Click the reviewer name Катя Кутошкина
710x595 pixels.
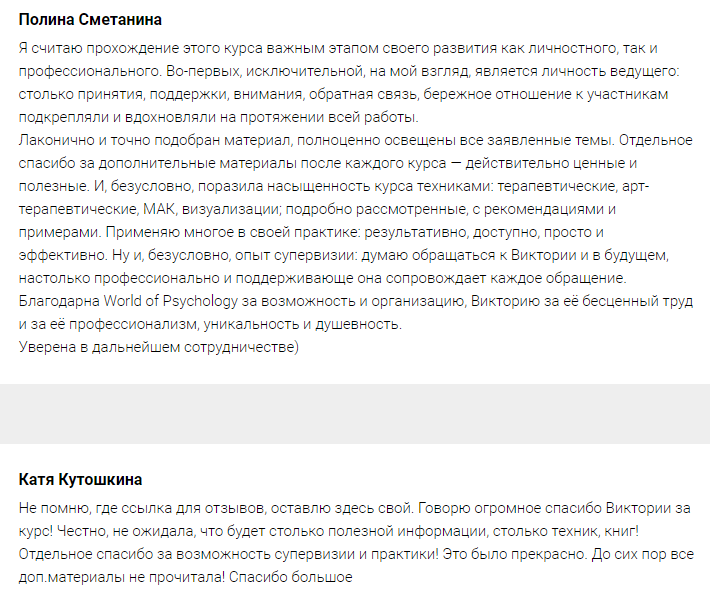[x=81, y=480]
